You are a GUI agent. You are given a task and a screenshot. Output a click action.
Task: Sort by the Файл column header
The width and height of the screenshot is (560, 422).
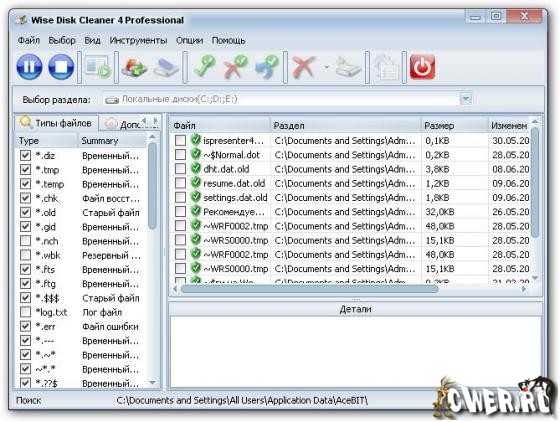click(220, 126)
